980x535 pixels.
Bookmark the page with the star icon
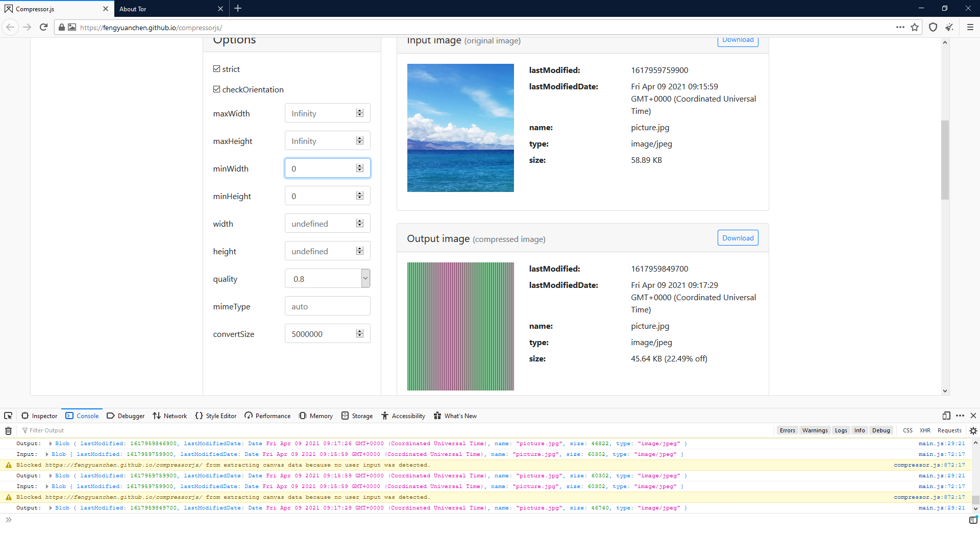[x=915, y=27]
